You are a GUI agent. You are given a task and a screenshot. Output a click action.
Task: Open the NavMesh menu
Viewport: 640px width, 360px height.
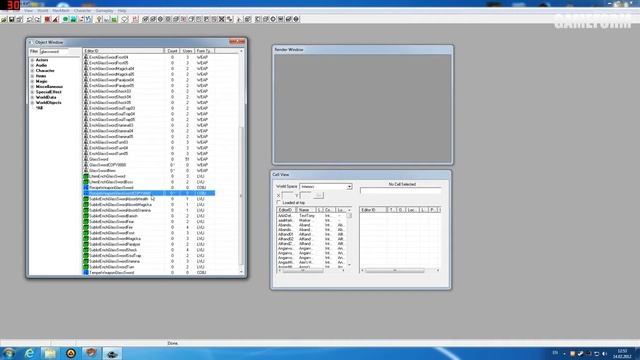(61, 11)
